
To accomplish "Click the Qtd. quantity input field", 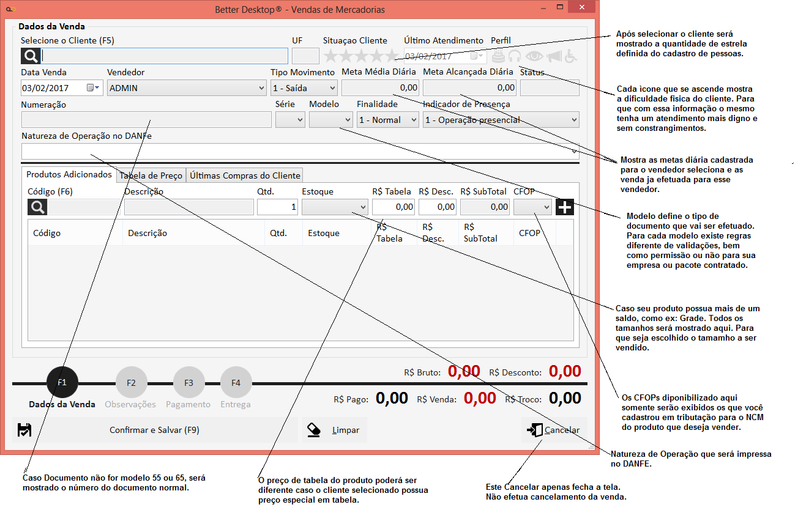I will tap(277, 207).
